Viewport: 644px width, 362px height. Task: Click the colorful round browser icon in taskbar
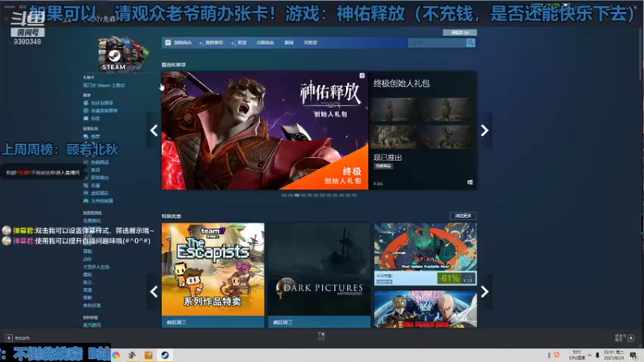tap(116, 356)
